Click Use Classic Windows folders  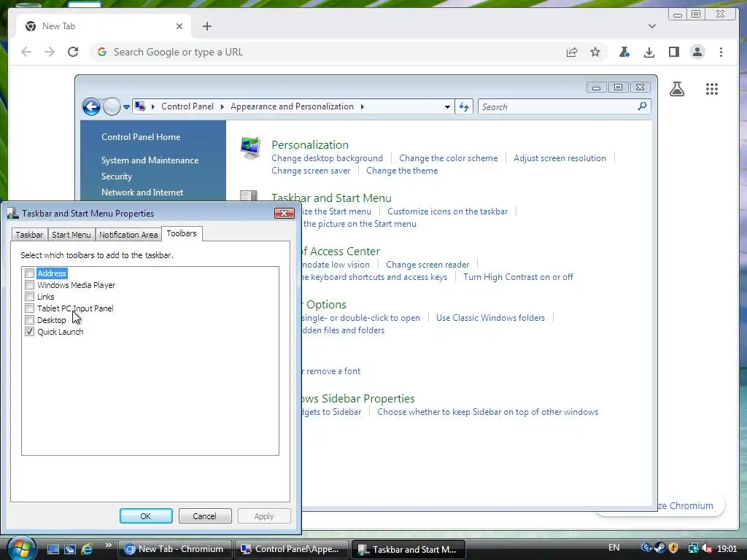[x=490, y=318]
